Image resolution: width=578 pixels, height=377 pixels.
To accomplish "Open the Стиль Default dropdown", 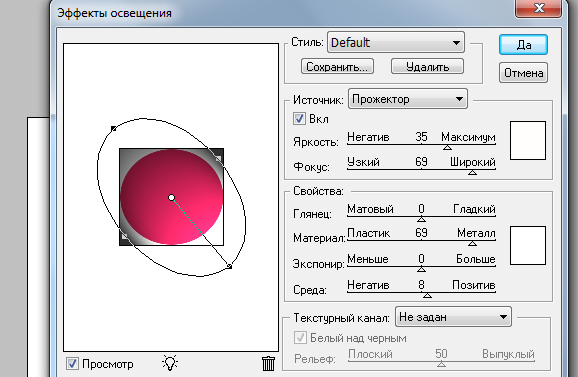I will [x=396, y=42].
